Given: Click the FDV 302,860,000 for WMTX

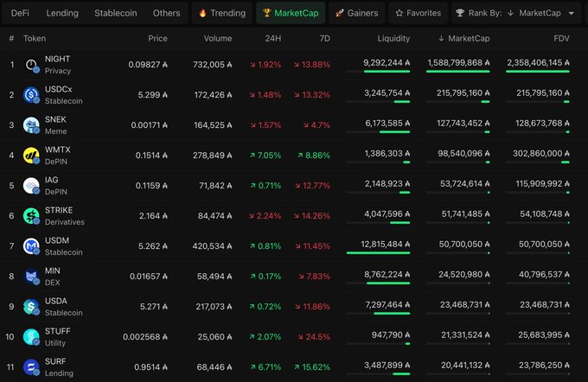Looking at the screenshot, I should 541,153.
